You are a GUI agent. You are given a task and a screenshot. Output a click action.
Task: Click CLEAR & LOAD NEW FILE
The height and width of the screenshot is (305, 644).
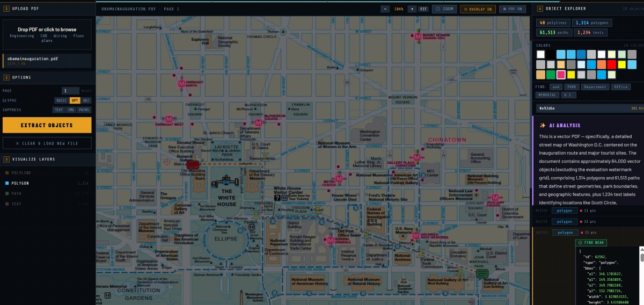pyautogui.click(x=47, y=143)
